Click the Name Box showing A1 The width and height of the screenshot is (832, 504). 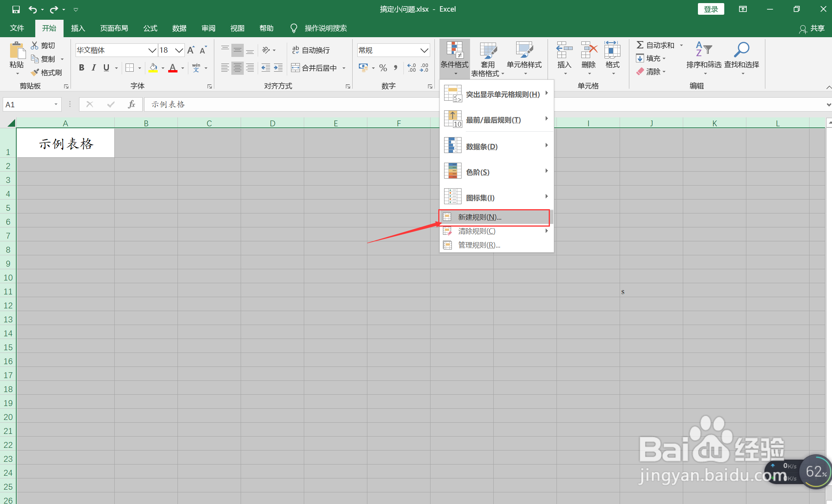click(x=28, y=104)
